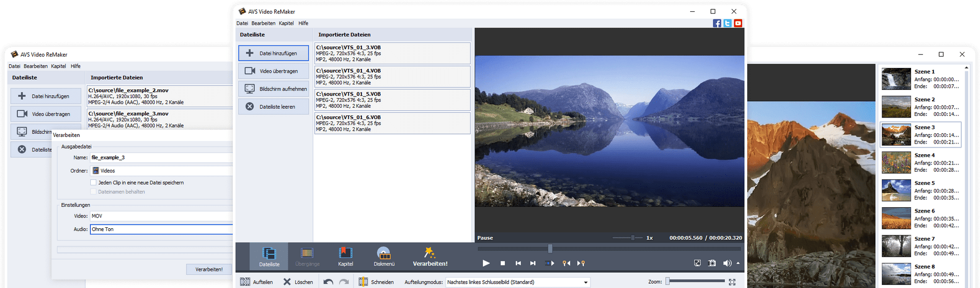Enable 'Jeden Clip in eine neue Datei speichern'

(93, 182)
